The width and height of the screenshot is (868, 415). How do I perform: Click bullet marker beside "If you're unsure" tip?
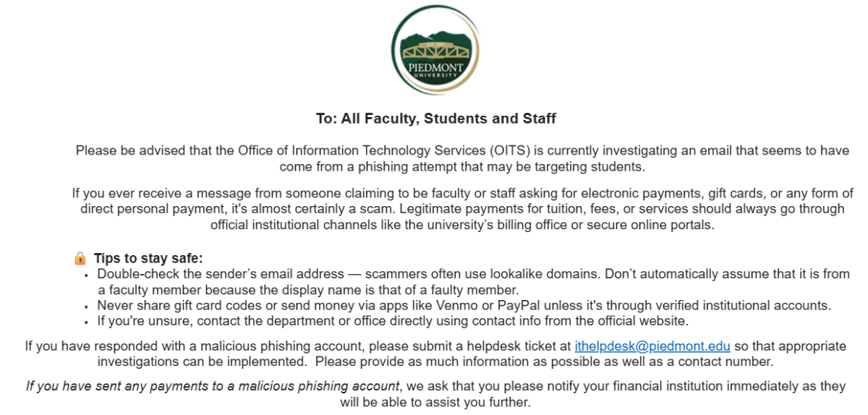(87, 321)
